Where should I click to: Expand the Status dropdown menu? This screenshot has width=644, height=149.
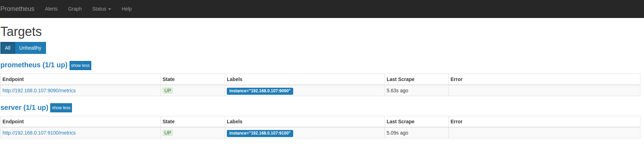(x=101, y=9)
